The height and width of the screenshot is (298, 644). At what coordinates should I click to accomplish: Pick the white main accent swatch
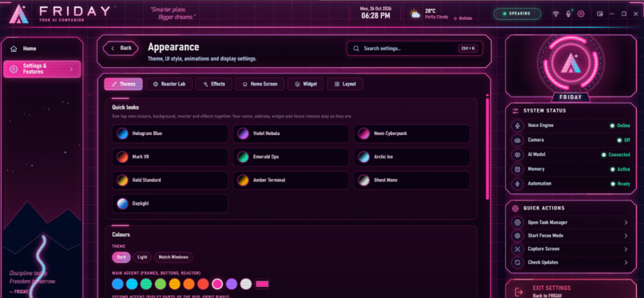pyautogui.click(x=245, y=284)
